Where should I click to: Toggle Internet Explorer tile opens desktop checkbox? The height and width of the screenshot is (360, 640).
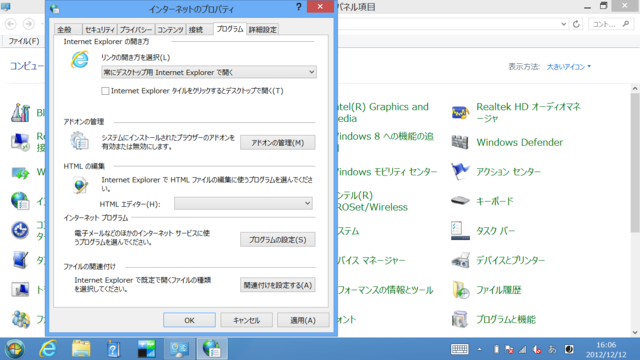coord(105,91)
